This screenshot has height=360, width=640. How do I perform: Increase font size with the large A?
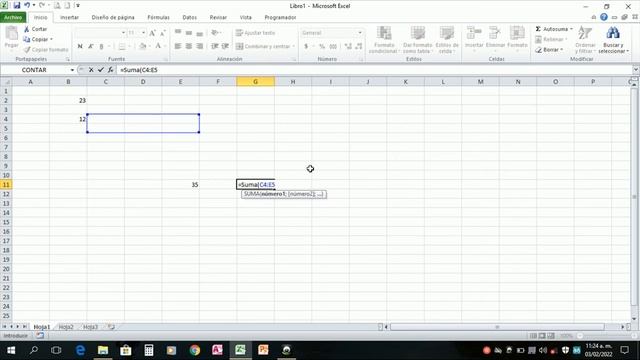pyautogui.click(x=152, y=33)
